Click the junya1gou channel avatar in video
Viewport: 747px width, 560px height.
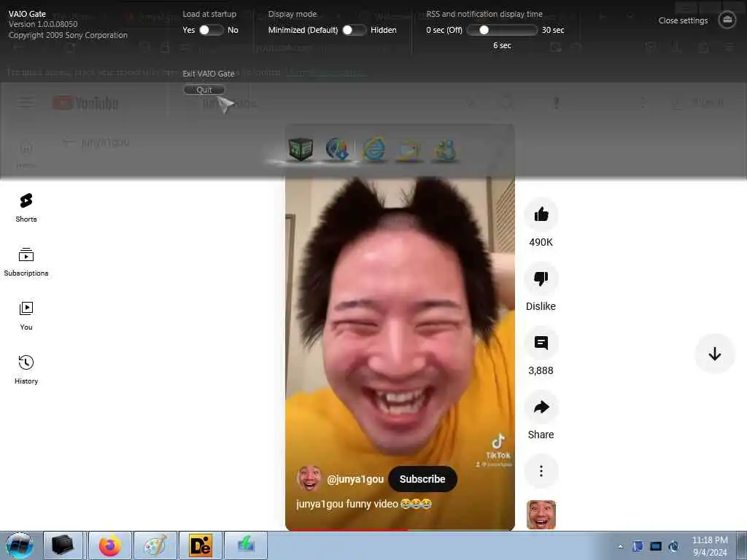pos(309,478)
